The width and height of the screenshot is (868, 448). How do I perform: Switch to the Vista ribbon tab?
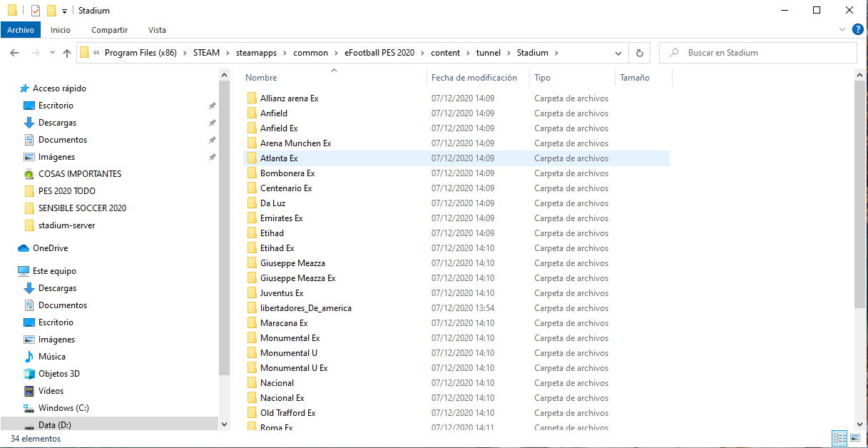[157, 30]
